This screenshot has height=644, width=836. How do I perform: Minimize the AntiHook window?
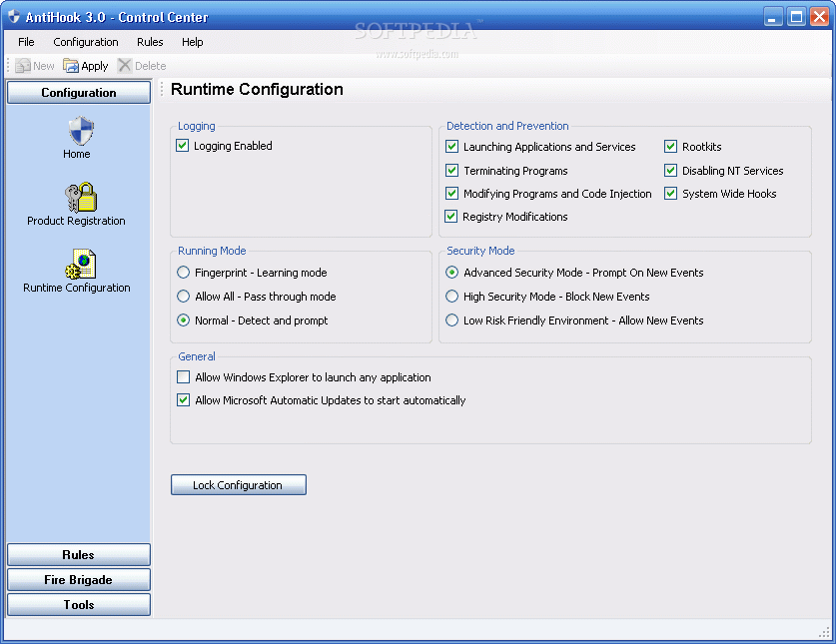[x=772, y=17]
